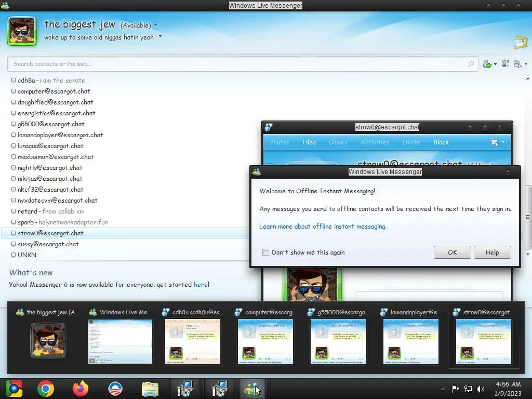532x399 pixels.
Task: Select contact maxboiman@escargot.chat
Action: 56,157
